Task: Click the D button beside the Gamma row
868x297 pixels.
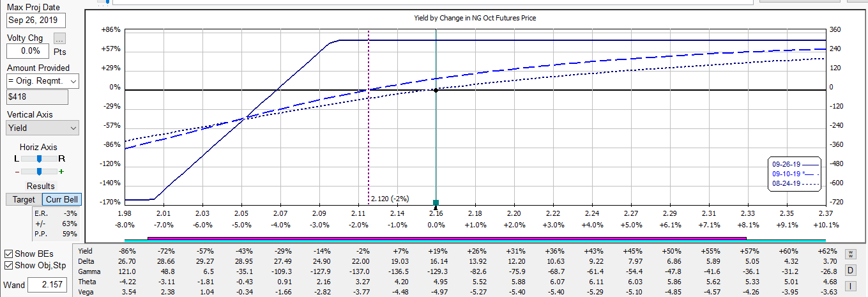Action: [850, 270]
